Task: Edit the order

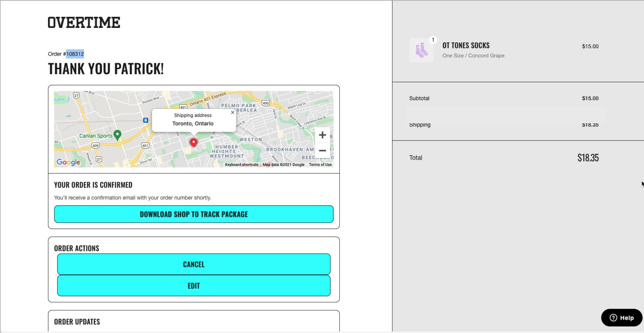Action: pos(194,286)
